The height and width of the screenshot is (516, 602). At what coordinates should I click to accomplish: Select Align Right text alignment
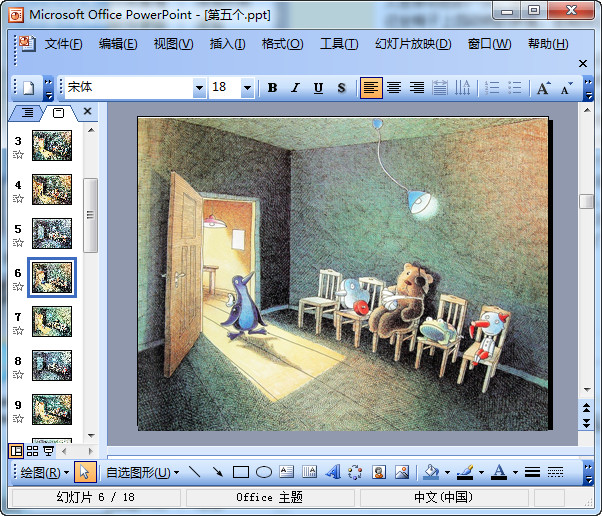click(x=417, y=88)
